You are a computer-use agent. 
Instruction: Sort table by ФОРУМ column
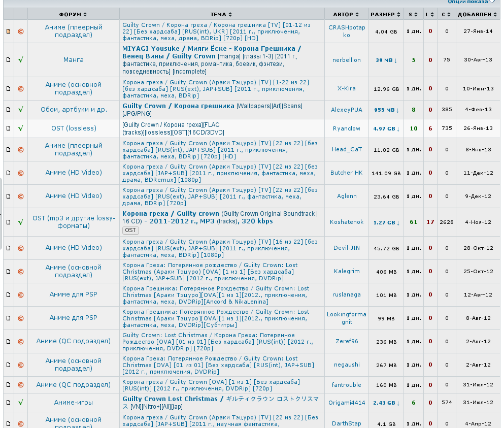[73, 15]
